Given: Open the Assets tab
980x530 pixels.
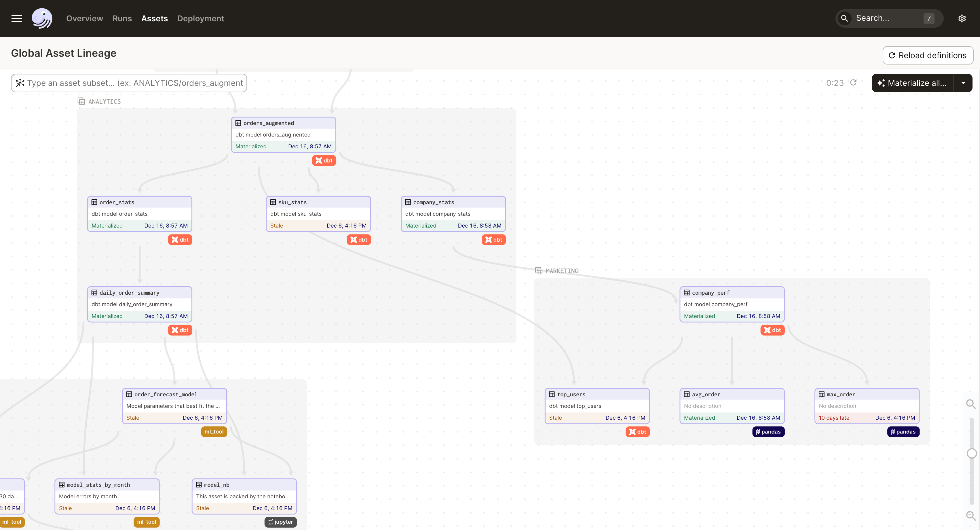Looking at the screenshot, I should [x=154, y=18].
